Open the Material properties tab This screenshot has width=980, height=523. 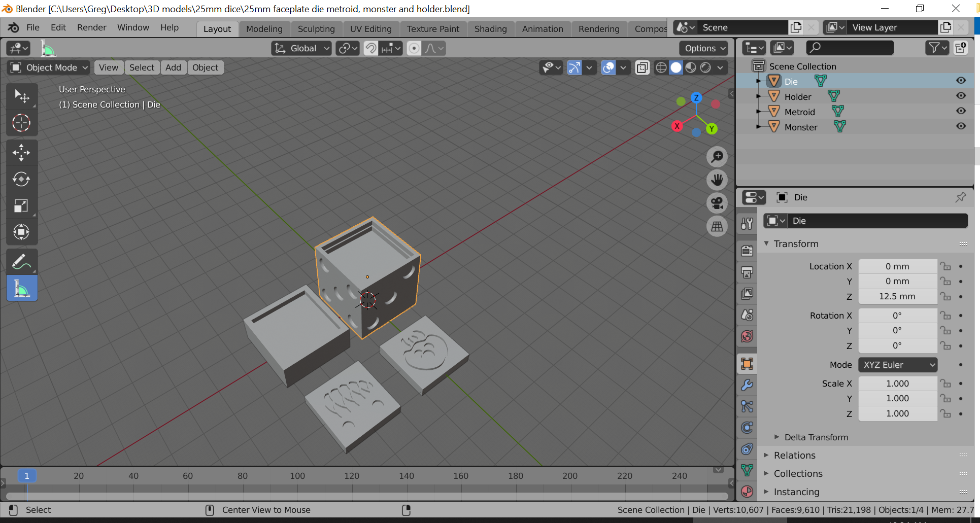[x=747, y=491]
